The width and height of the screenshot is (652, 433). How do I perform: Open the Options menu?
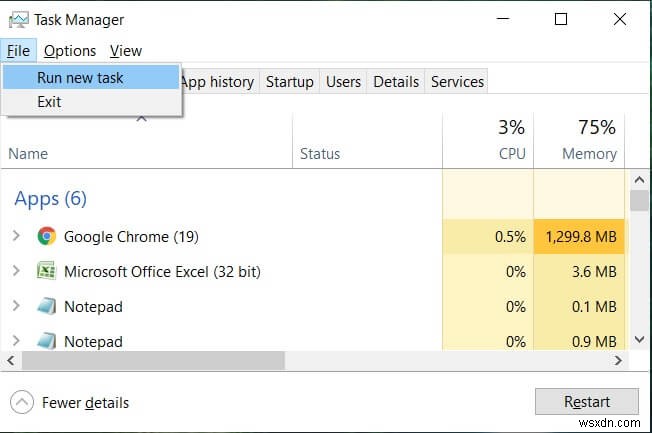click(70, 51)
